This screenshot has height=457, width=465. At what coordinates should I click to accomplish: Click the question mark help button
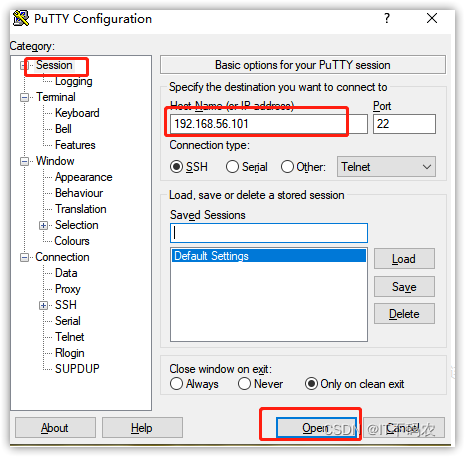tap(387, 18)
